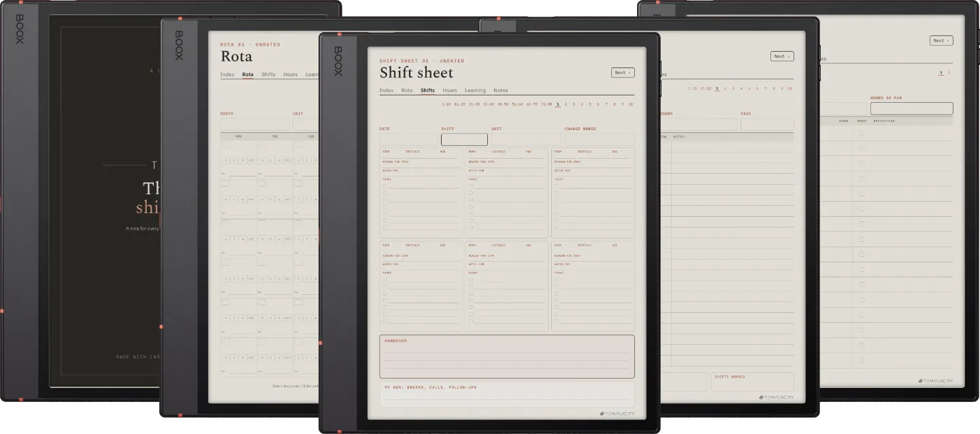This screenshot has width=980, height=434.
Task: Go to shift sheet page 5
Action: coord(590,104)
